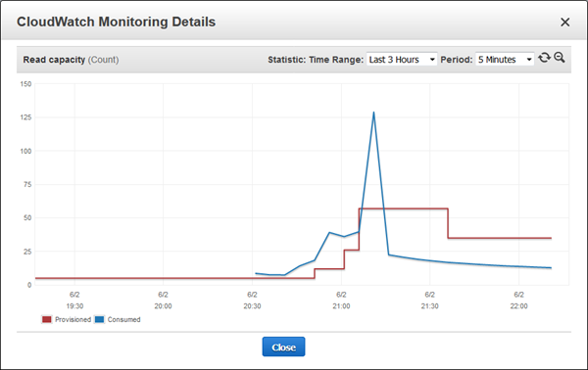Click the blue Close button

click(x=283, y=347)
